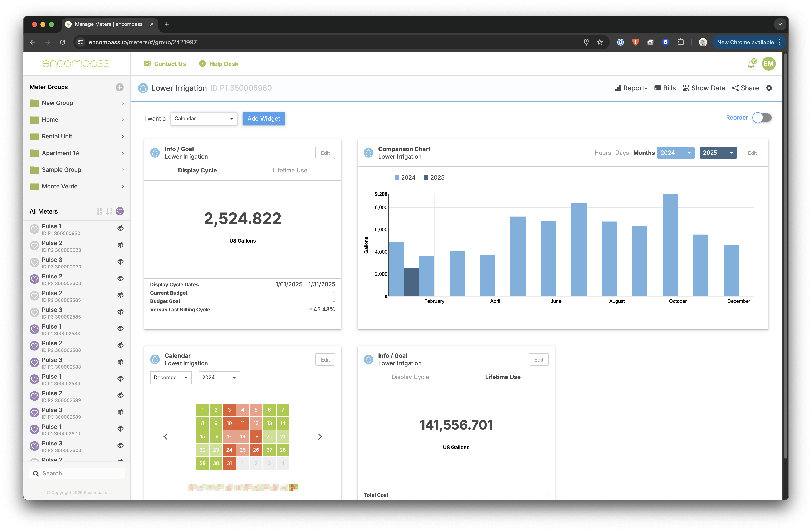Open the settings gear for Lower Irrigation
Viewport: 812px width, 531px height.
click(769, 88)
